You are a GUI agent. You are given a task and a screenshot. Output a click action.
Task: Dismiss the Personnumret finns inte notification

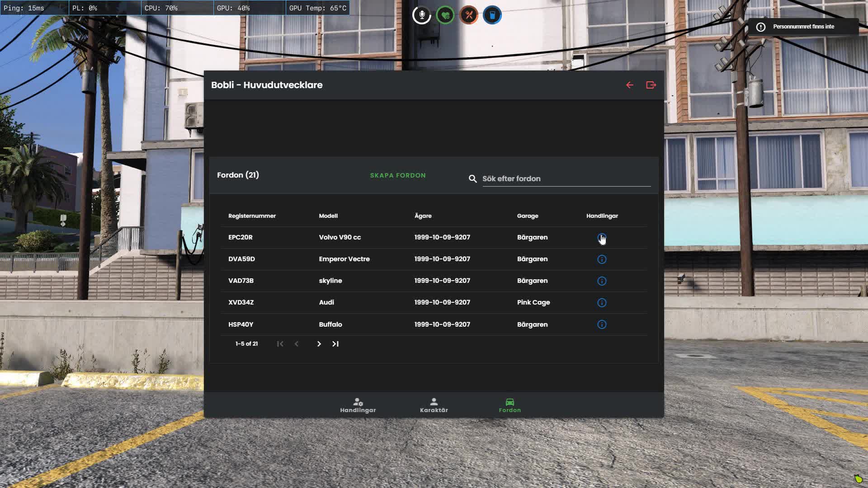(803, 27)
